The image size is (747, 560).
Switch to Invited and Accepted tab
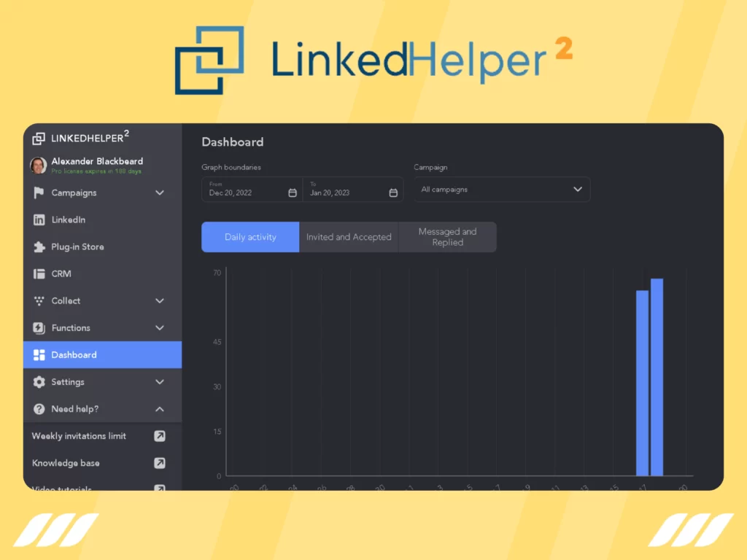pos(349,237)
